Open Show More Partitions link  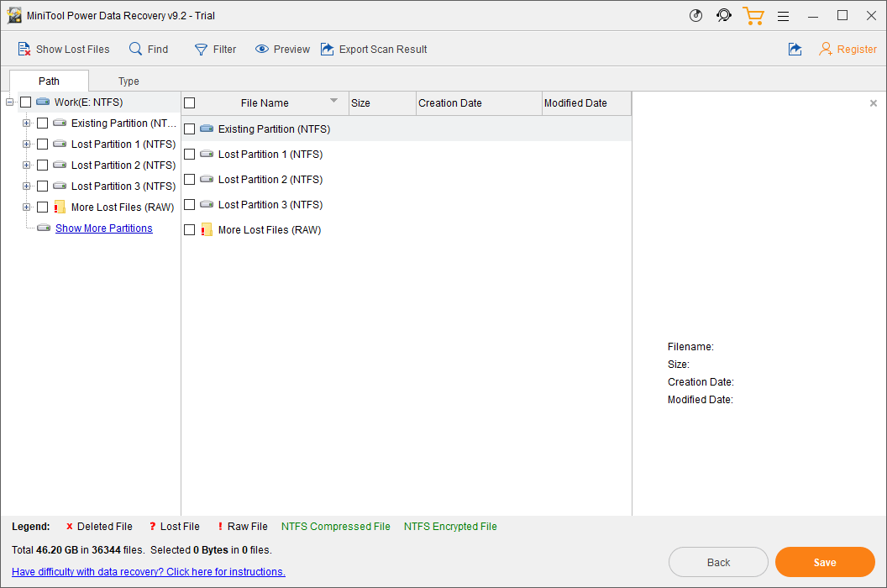[x=103, y=228]
